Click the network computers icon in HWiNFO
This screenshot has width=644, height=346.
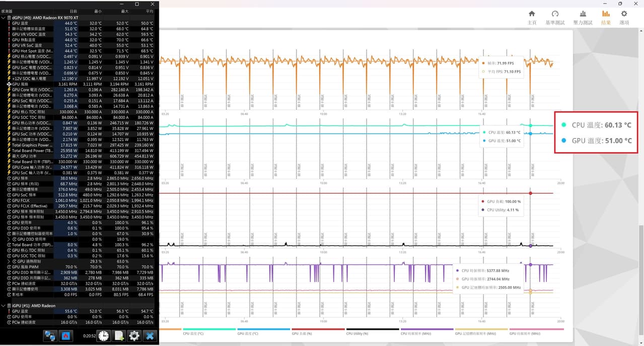click(x=50, y=336)
